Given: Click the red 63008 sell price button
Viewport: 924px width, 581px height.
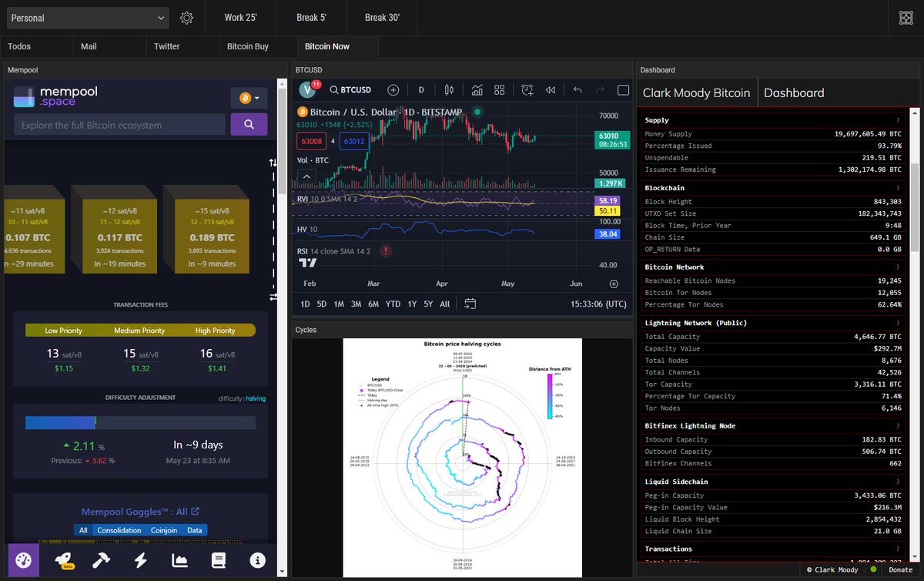Looking at the screenshot, I should [311, 141].
